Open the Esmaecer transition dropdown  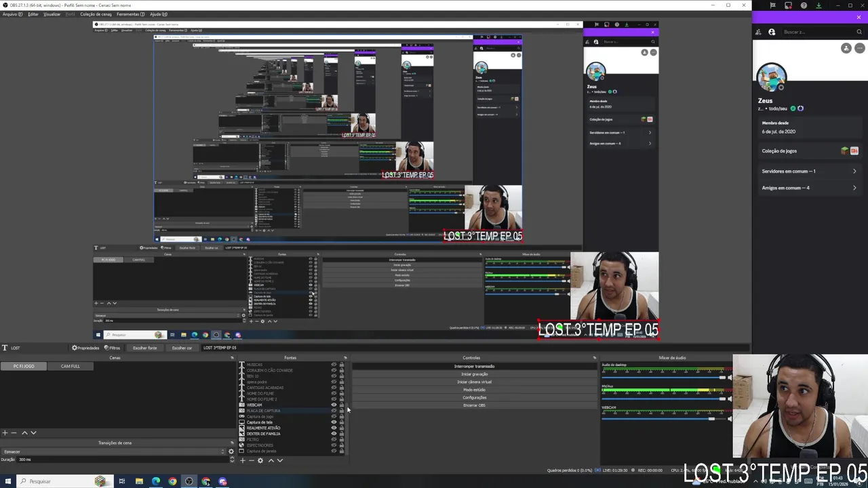[113, 451]
